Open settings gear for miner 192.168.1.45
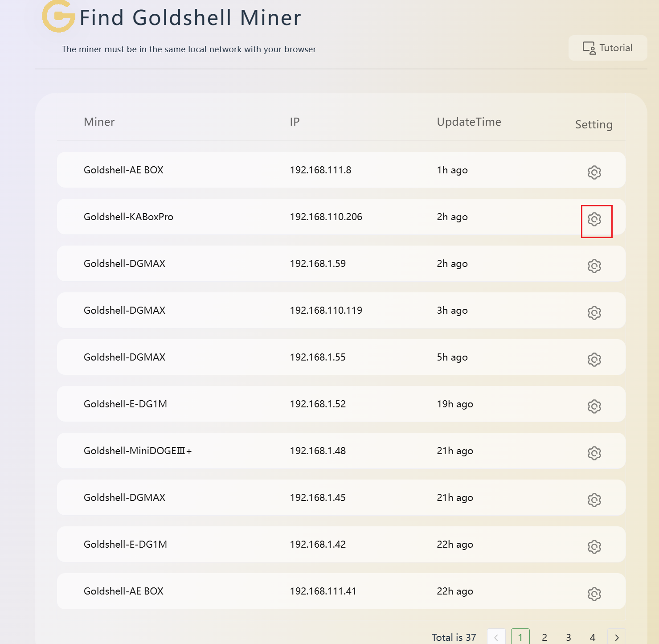The height and width of the screenshot is (644, 659). (x=594, y=500)
